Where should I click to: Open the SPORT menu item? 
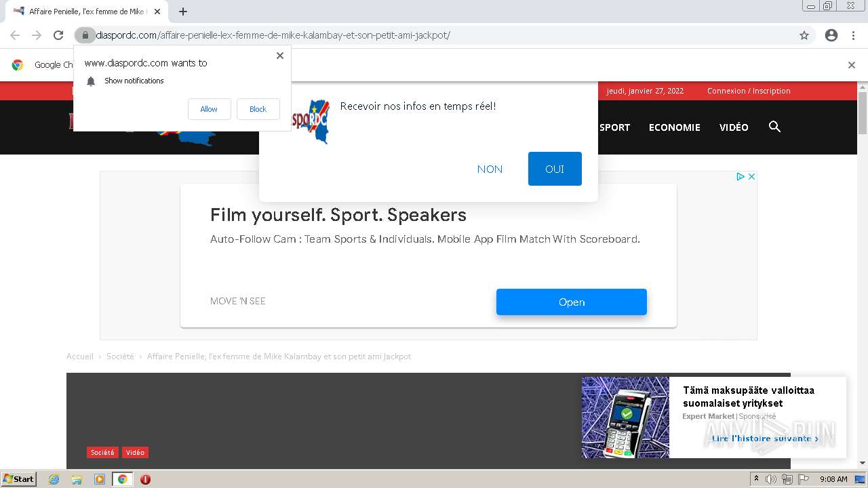(615, 127)
